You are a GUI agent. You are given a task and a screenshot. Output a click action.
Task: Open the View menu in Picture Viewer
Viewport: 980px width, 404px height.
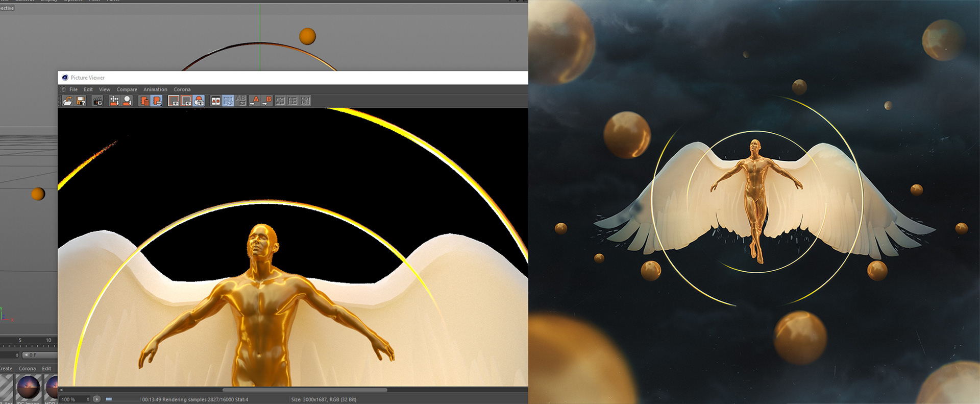click(105, 89)
